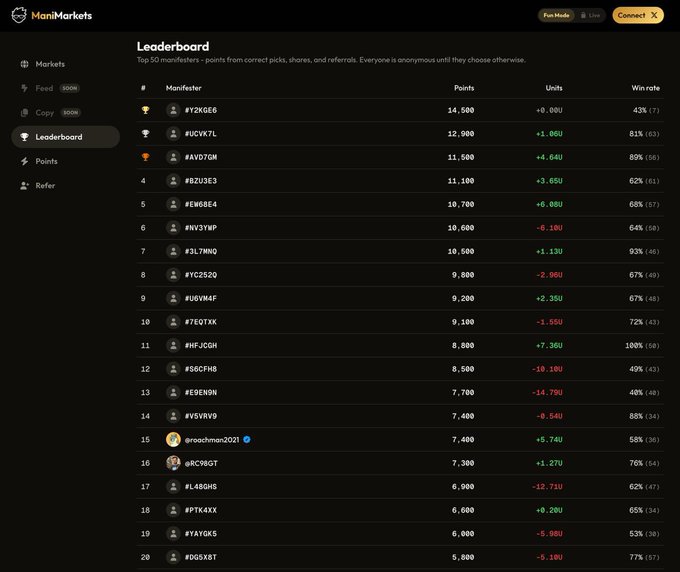Click avatar icon of #DG5X8T
The height and width of the screenshot is (572, 680).
[173, 557]
